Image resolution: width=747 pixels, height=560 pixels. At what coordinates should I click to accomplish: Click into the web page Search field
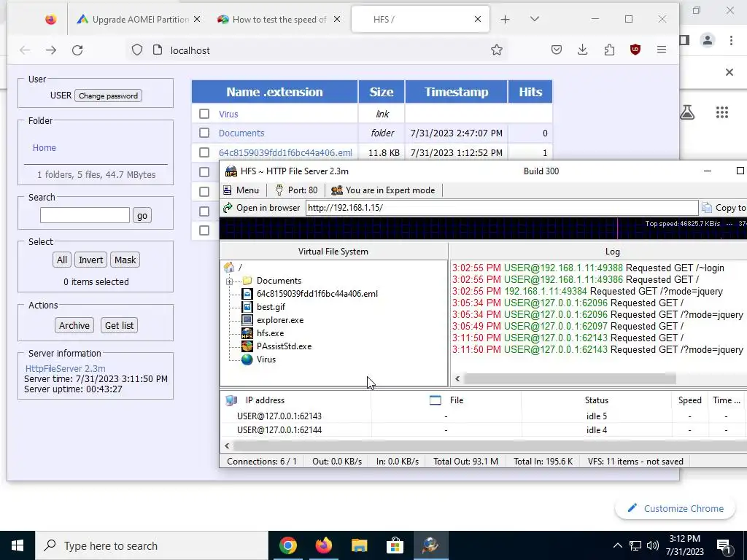(85, 215)
